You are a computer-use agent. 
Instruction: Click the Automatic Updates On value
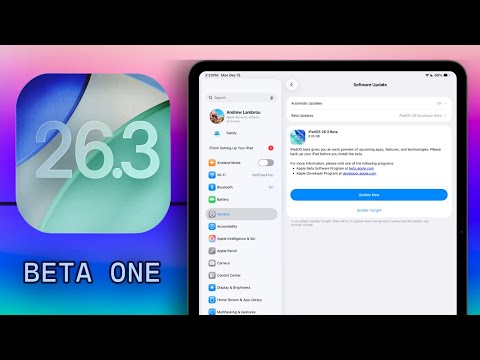[x=439, y=103]
